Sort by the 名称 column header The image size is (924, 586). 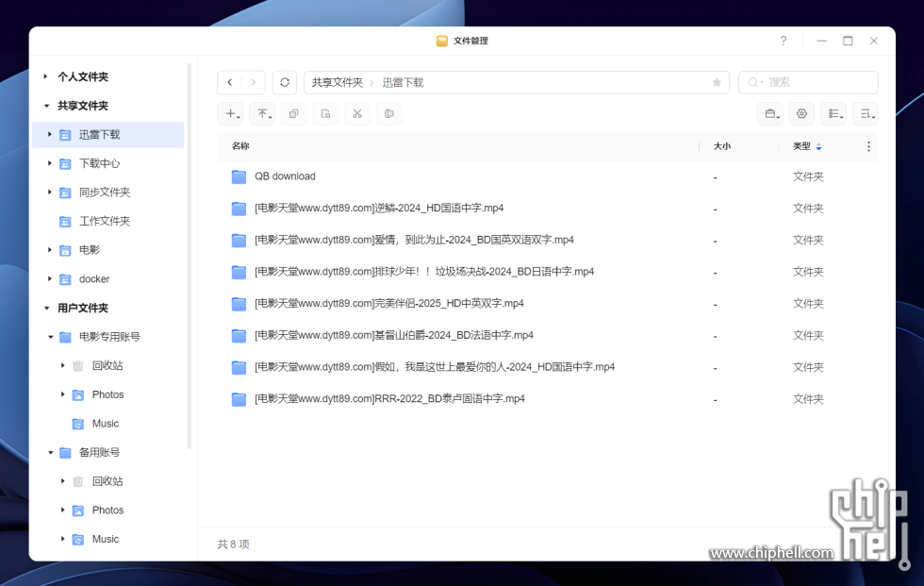[x=240, y=146]
